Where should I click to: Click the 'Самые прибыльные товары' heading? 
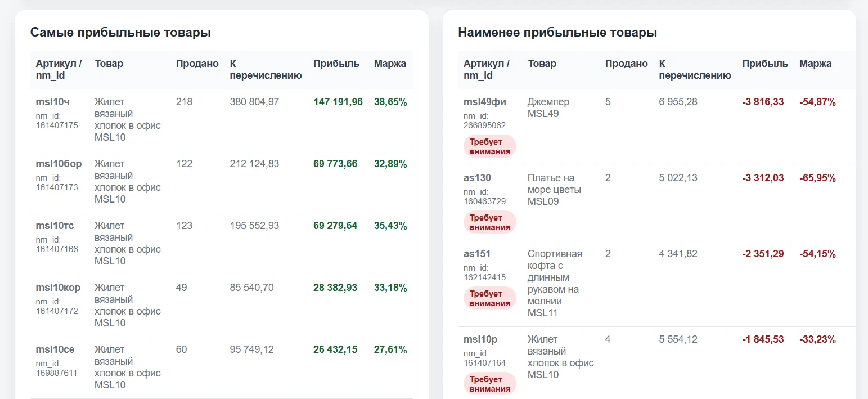(x=120, y=33)
